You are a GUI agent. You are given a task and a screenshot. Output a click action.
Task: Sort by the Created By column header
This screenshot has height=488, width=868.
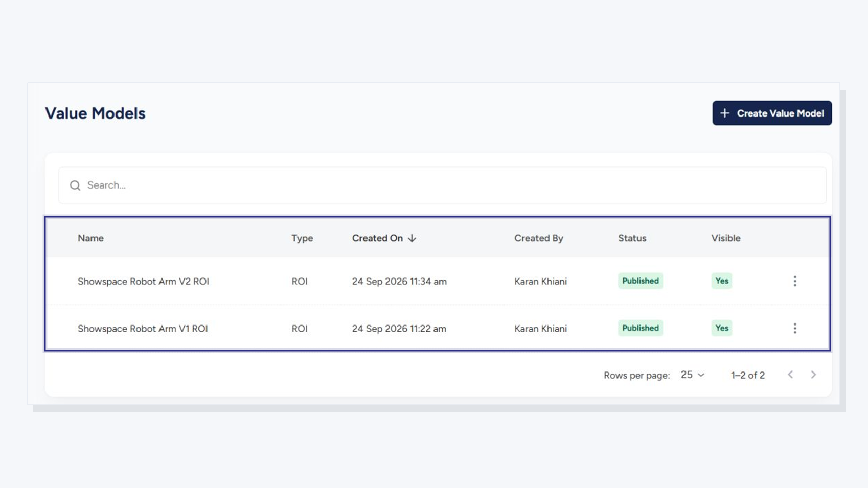(x=538, y=238)
